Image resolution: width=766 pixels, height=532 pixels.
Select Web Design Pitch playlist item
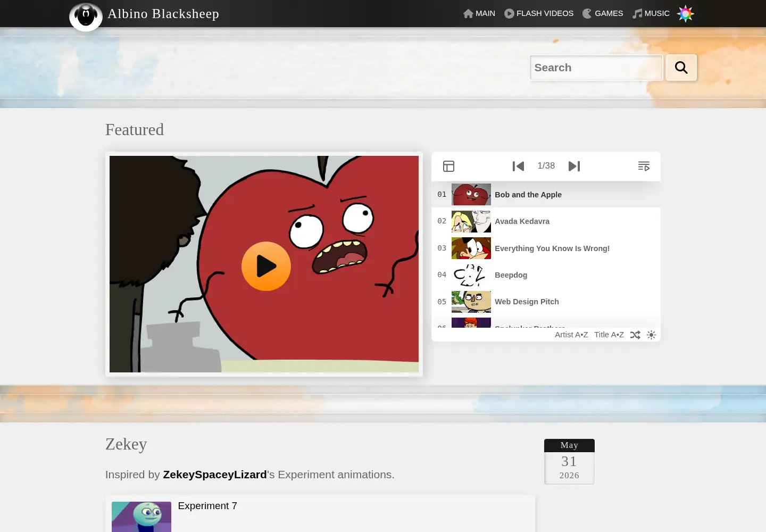click(x=546, y=302)
